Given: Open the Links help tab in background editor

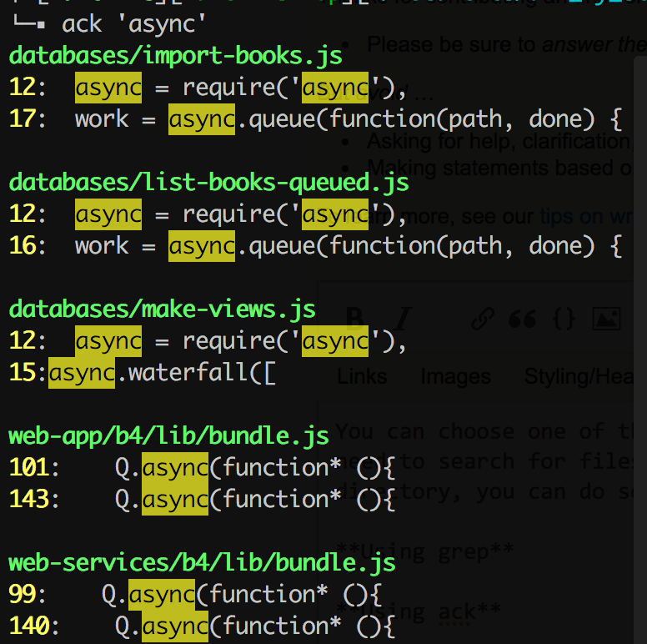Looking at the screenshot, I should pos(362,376).
